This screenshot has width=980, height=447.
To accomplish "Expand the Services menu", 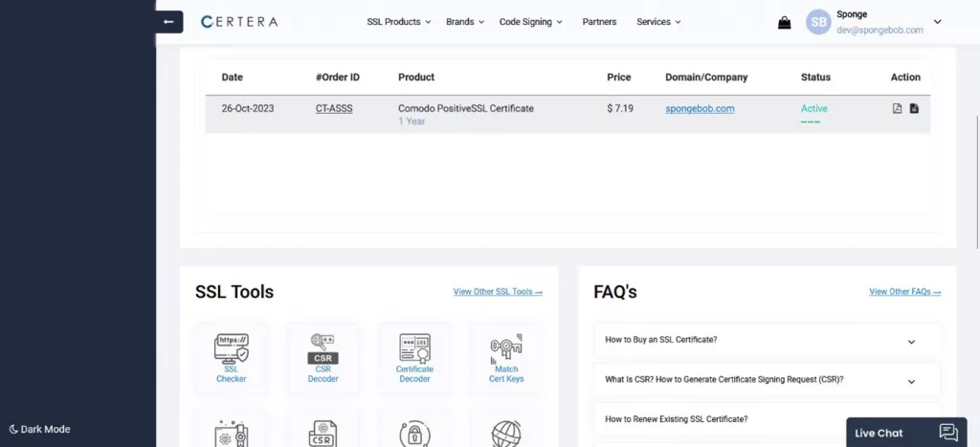I will click(658, 22).
